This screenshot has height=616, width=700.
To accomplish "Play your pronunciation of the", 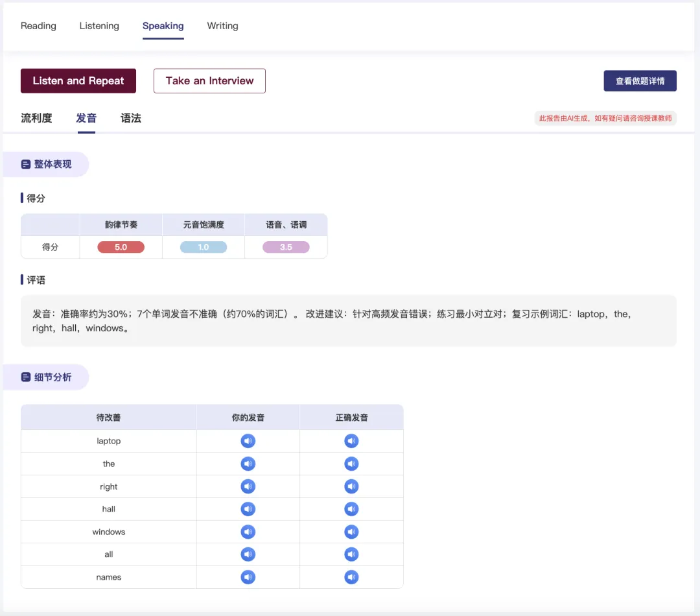I will 248,464.
